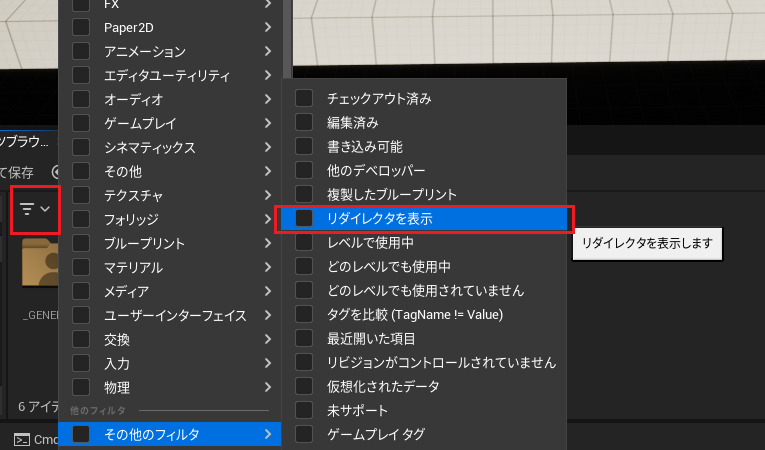Screen dimensions: 765x450
Task: Select リダイレクタを表示 menu entry
Action: (424, 219)
